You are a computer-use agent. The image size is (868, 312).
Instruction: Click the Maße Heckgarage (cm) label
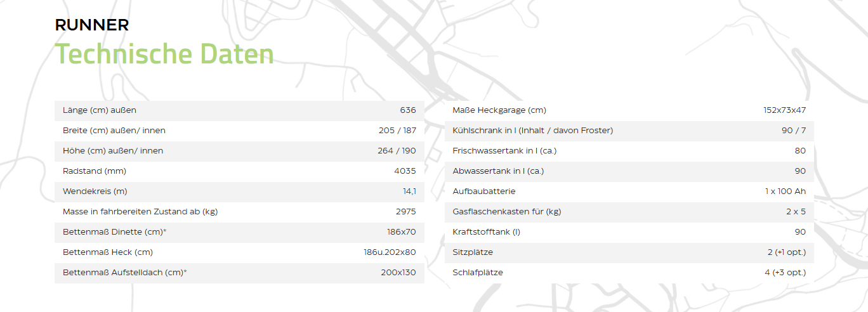[499, 110]
